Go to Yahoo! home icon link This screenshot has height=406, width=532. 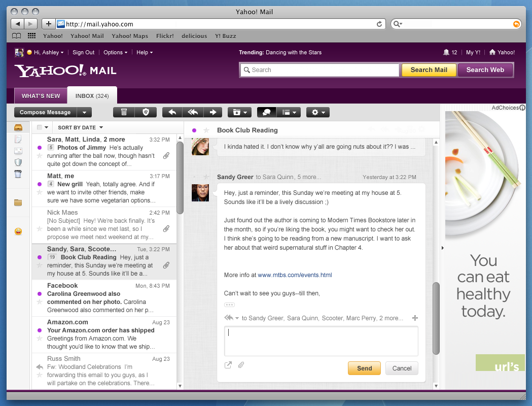[x=502, y=52]
